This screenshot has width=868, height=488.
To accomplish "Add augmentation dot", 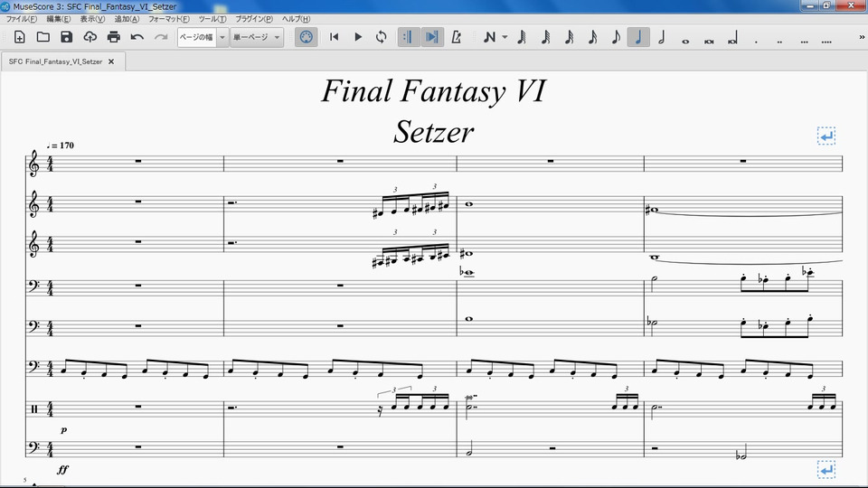I will pyautogui.click(x=756, y=41).
